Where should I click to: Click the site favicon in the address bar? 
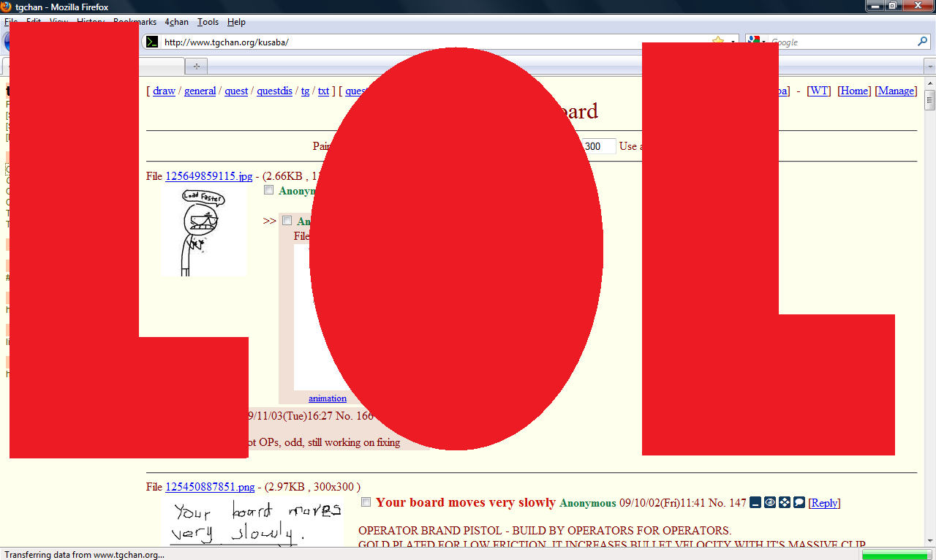[152, 42]
